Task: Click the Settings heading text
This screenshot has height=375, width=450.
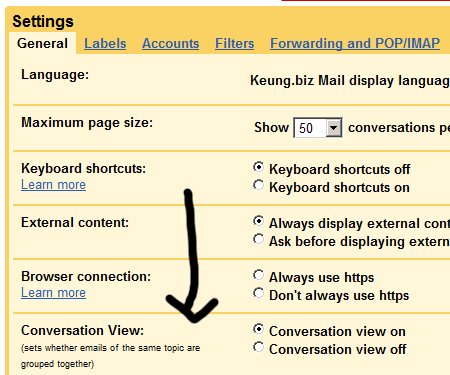Action: 43,21
